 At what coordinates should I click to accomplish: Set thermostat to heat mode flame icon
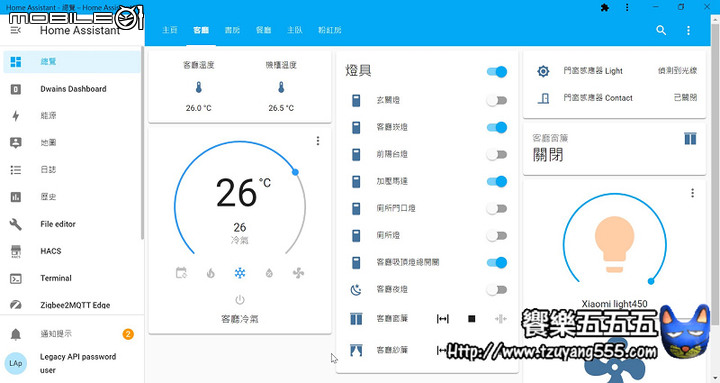[210, 273]
